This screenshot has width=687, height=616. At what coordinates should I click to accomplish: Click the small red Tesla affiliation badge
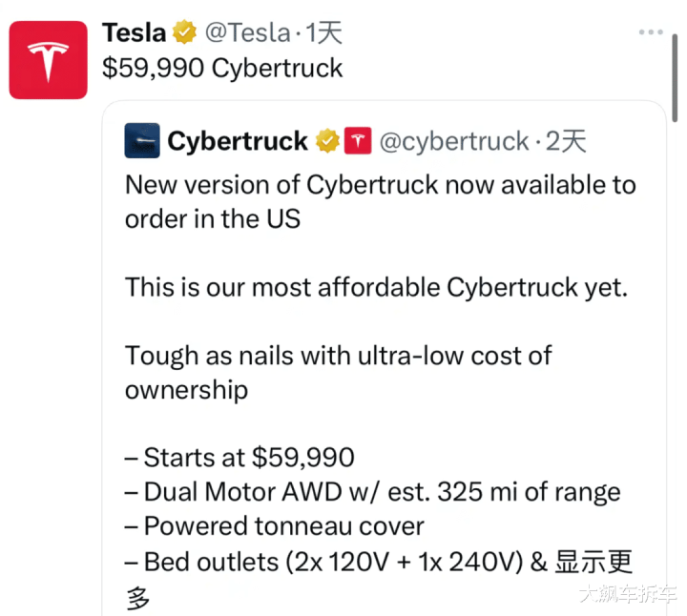click(357, 141)
